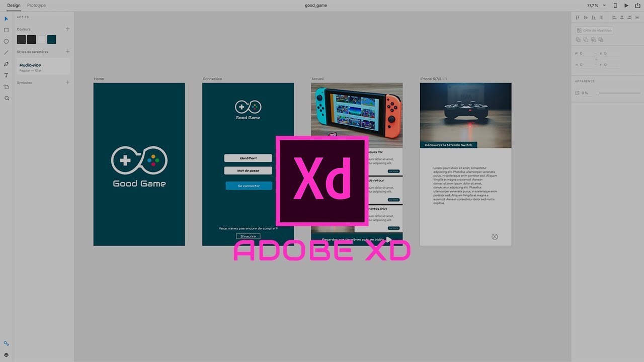The image size is (644, 362).
Task: Align selection to horizontal center
Action: tap(622, 18)
